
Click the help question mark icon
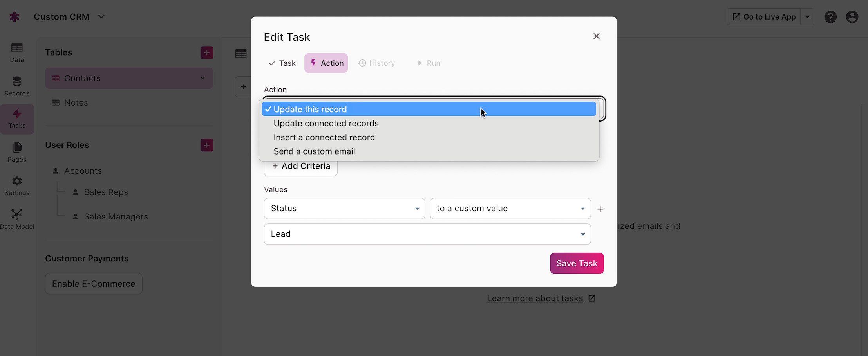pyautogui.click(x=830, y=17)
